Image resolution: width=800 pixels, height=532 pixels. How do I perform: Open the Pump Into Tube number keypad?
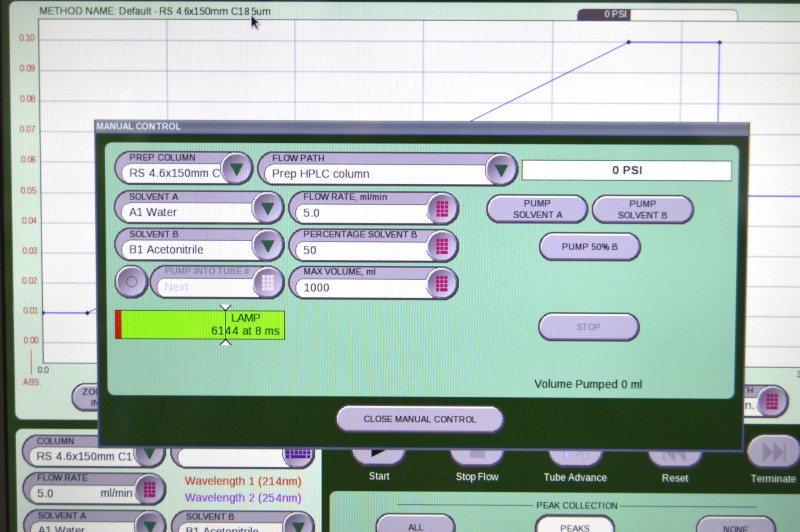[x=267, y=283]
